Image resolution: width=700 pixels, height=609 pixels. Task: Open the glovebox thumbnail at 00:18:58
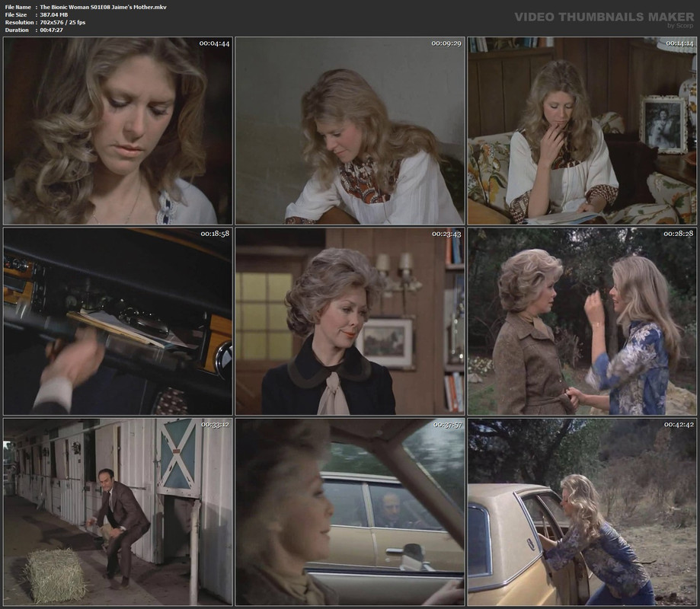coord(118,321)
